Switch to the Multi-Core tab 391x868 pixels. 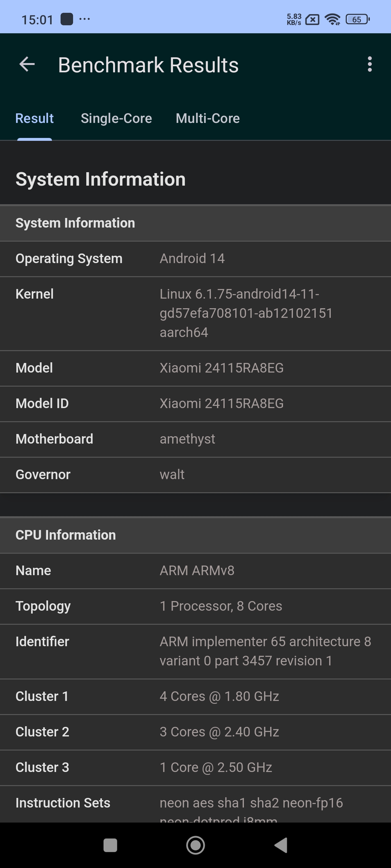pos(207,119)
